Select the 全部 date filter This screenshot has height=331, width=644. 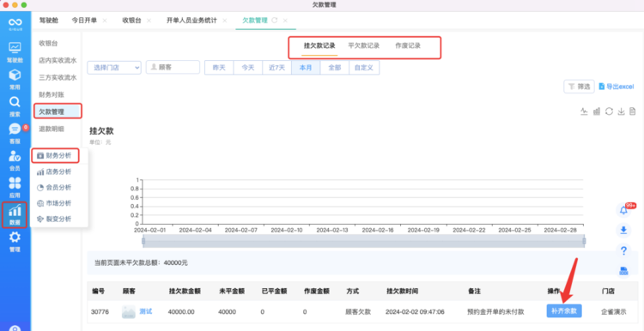[335, 68]
